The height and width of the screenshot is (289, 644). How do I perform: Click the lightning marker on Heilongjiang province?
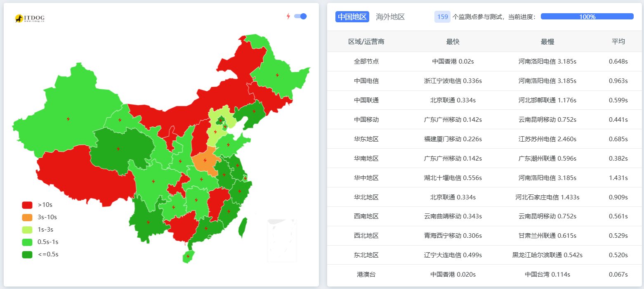(x=277, y=75)
